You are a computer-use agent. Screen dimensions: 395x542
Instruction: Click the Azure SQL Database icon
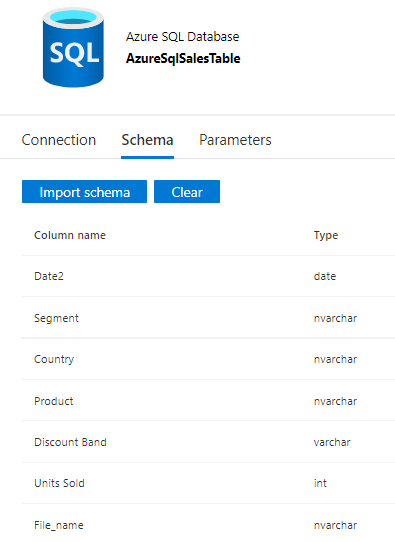[73, 48]
